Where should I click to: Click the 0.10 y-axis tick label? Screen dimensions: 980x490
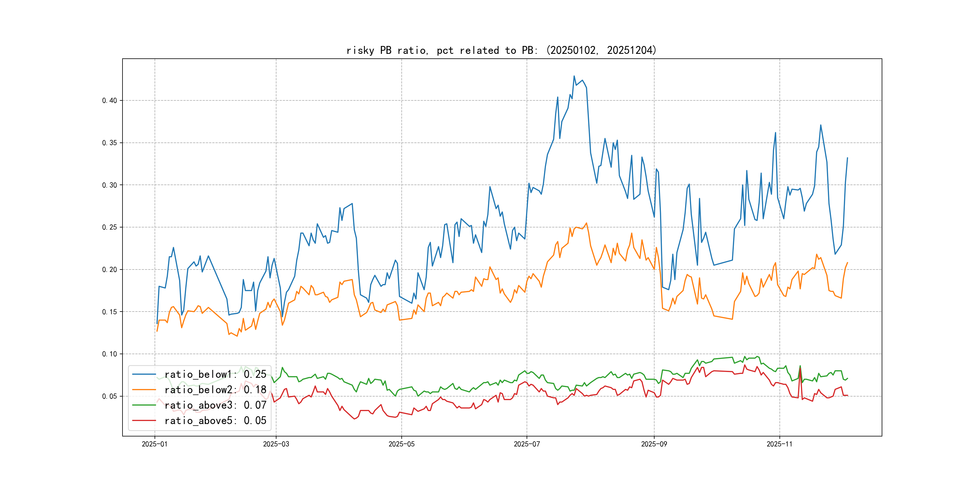109,354
